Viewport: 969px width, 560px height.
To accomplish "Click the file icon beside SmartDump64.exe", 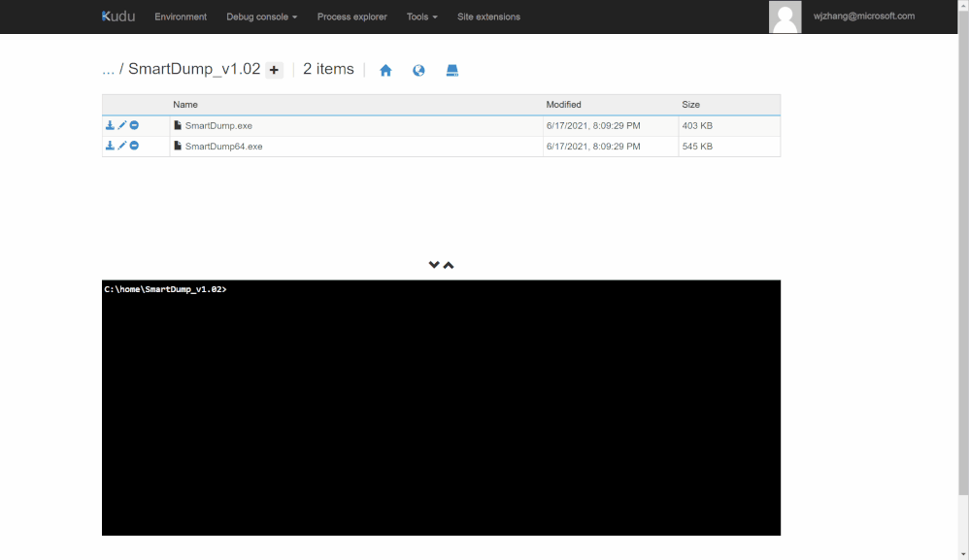I will 178,146.
